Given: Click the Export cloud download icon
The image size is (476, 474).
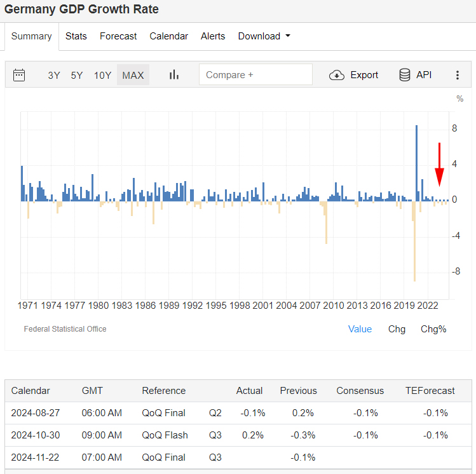Looking at the screenshot, I should click(337, 75).
